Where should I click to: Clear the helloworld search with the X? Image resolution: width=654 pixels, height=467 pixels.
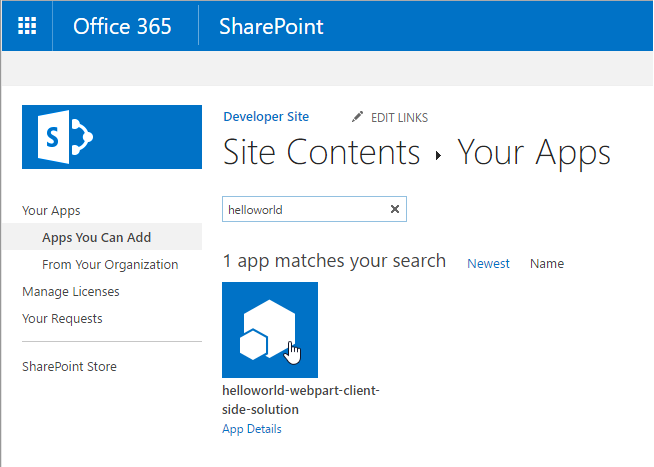(395, 209)
